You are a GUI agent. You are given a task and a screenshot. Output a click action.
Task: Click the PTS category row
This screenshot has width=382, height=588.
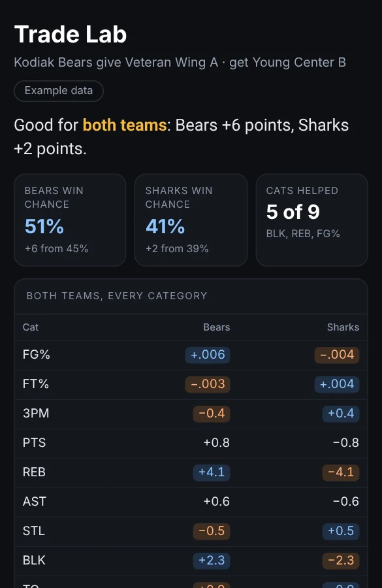coord(191,443)
